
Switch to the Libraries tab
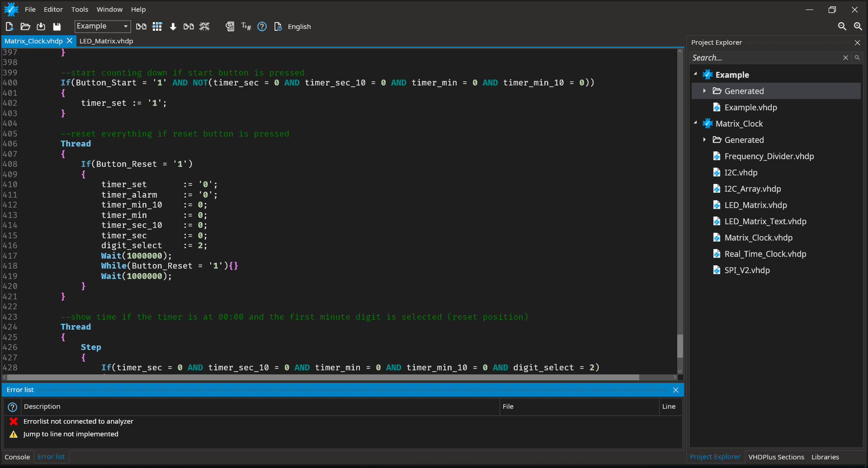pyautogui.click(x=825, y=457)
